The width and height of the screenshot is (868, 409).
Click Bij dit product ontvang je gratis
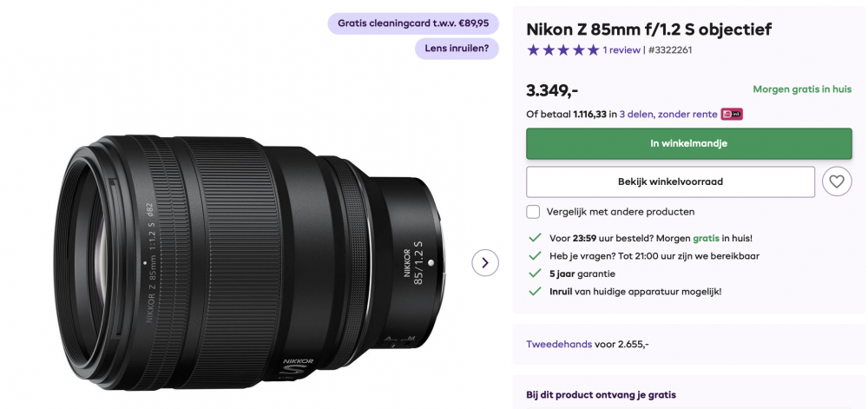click(x=601, y=395)
